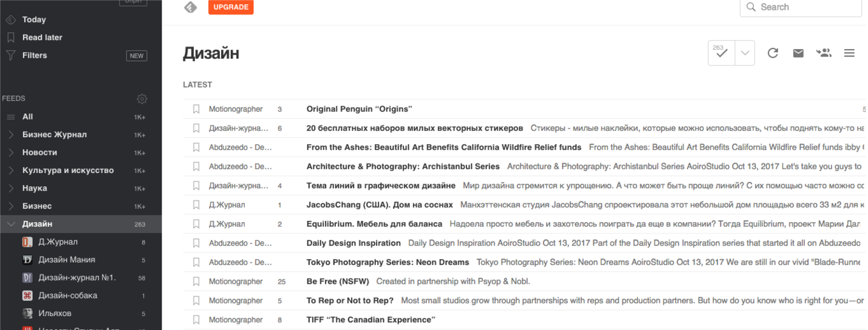Click the refresh icon
This screenshot has height=330, width=868.
tap(773, 53)
